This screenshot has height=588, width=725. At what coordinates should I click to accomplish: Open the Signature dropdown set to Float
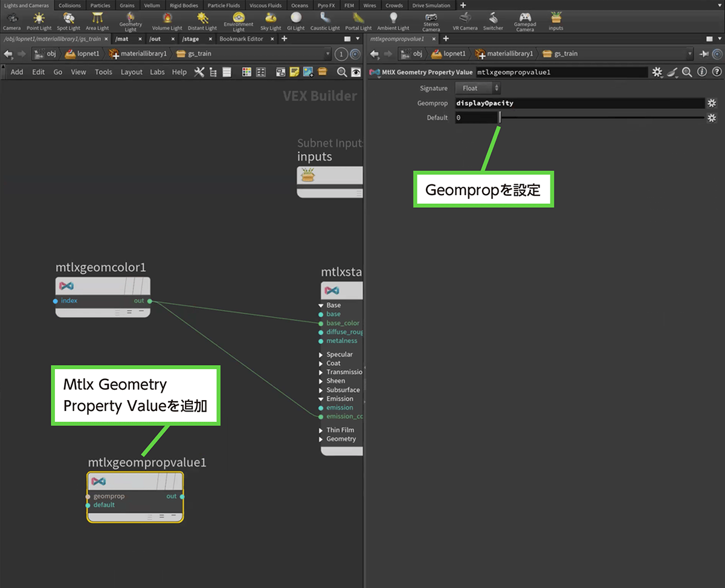click(x=477, y=88)
